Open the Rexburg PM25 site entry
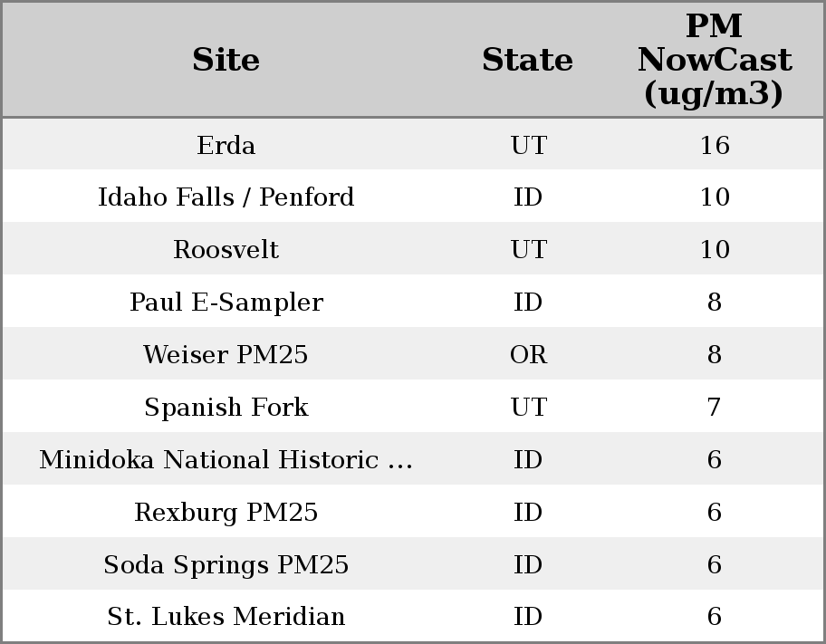This screenshot has width=826, height=644. pos(226,513)
